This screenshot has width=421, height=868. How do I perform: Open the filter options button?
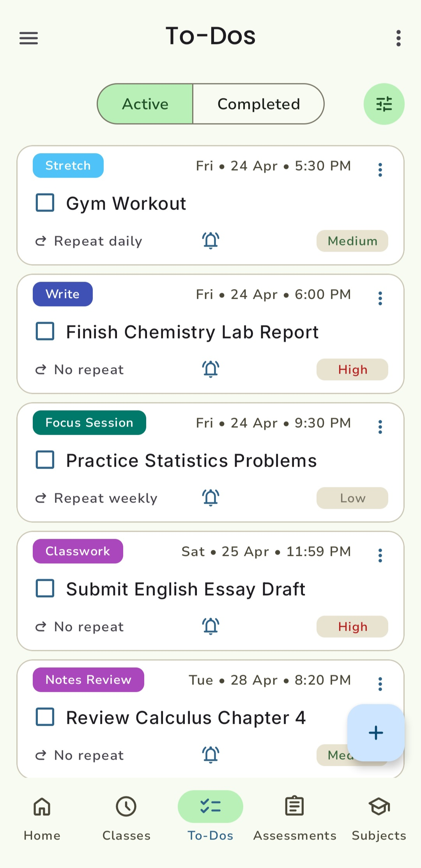coord(384,104)
